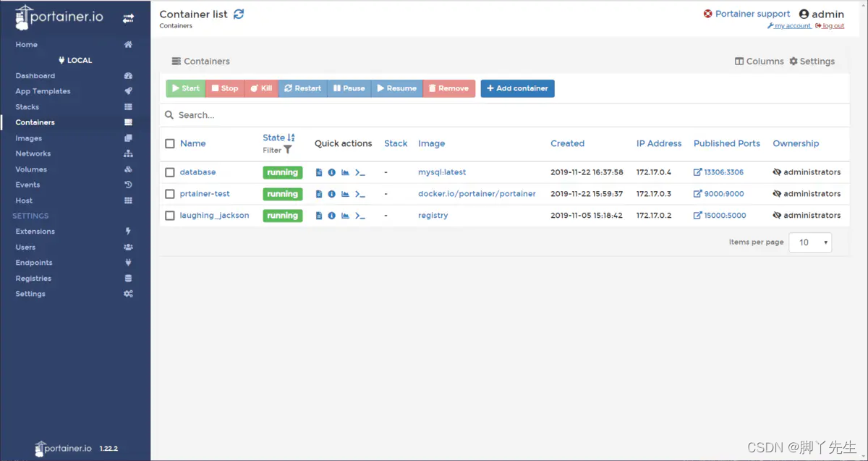868x461 pixels.
Task: Open published port 13306:3306 link
Action: [719, 172]
